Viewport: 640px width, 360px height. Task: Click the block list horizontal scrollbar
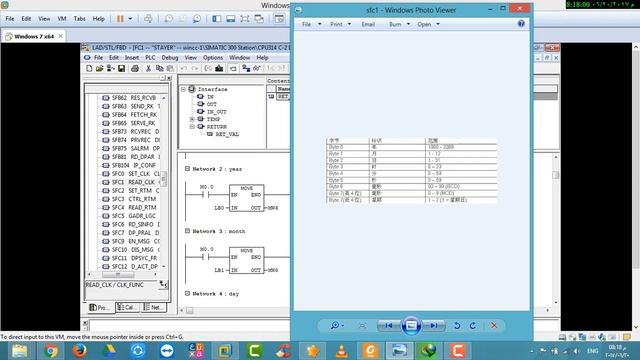[122, 274]
